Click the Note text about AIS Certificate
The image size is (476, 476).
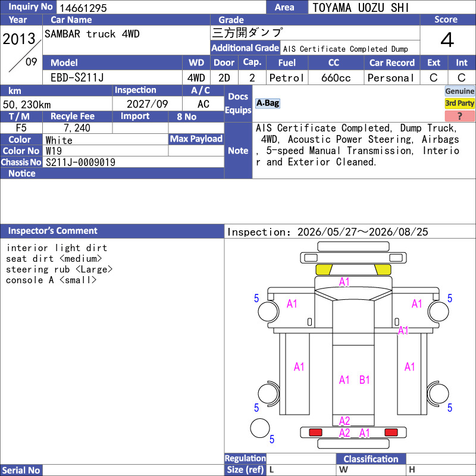point(358,145)
